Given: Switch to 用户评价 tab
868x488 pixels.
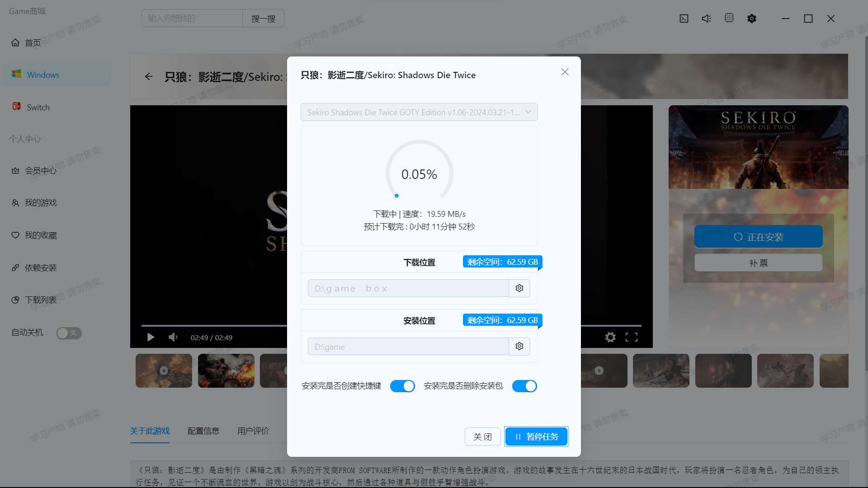Looking at the screenshot, I should click(x=253, y=431).
